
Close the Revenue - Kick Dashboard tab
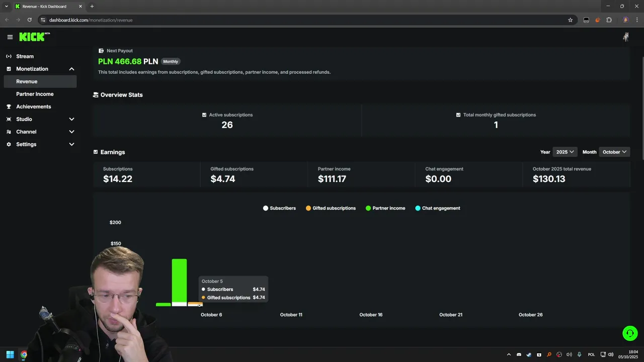click(80, 7)
